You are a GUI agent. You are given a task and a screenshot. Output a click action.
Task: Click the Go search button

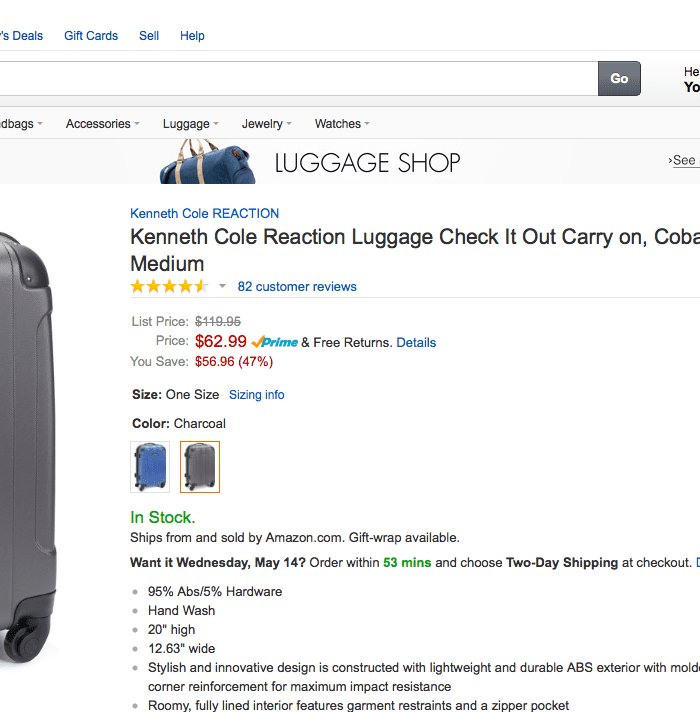coord(619,78)
